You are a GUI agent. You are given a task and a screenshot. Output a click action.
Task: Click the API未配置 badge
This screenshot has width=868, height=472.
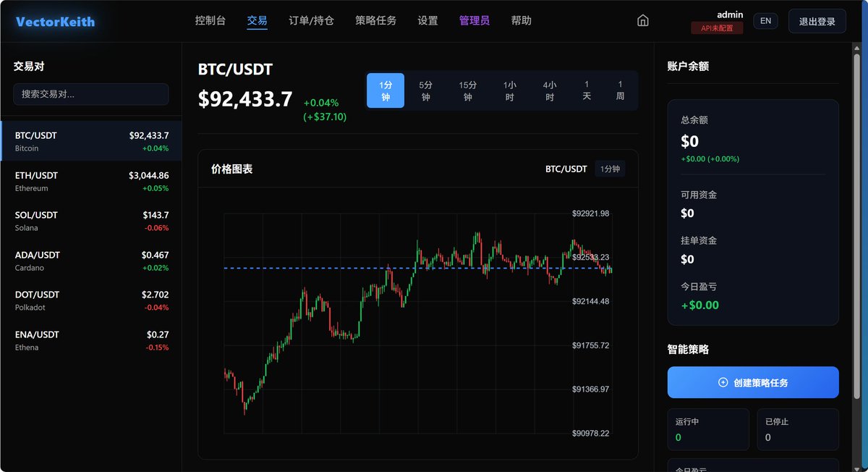[717, 28]
